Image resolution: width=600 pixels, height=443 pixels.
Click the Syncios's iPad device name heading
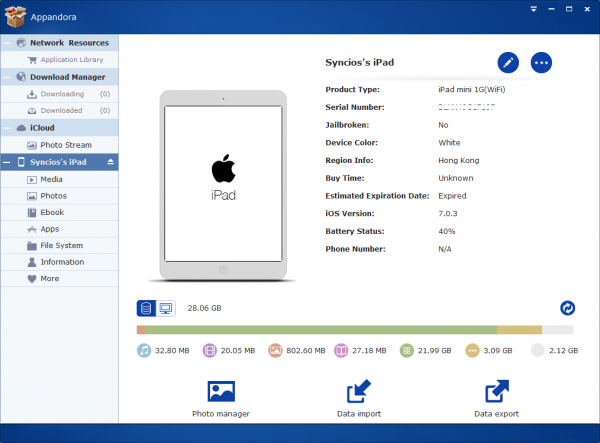(x=360, y=62)
